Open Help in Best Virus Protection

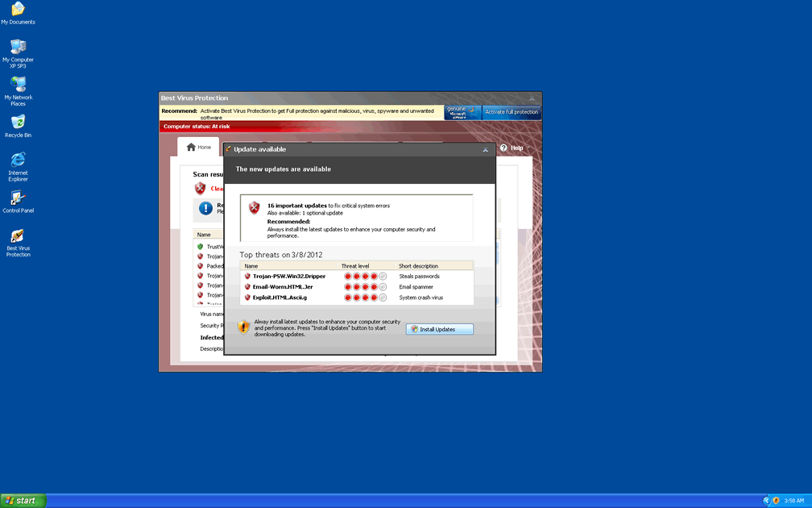pyautogui.click(x=512, y=148)
